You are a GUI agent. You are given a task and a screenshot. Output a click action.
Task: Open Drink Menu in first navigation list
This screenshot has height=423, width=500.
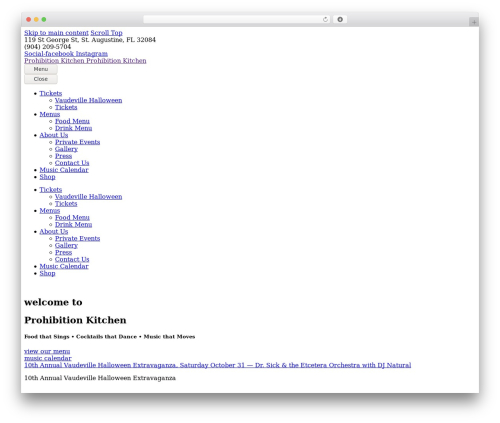point(73,128)
